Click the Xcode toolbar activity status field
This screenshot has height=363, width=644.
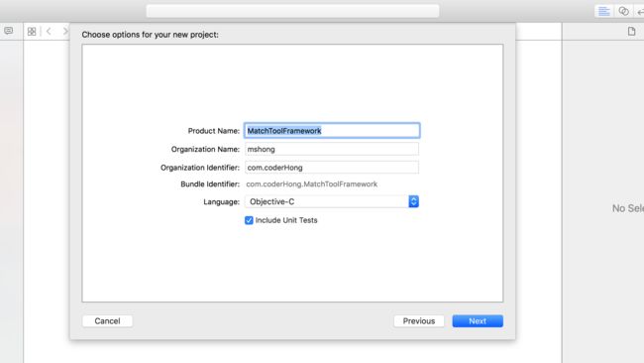coord(292,11)
